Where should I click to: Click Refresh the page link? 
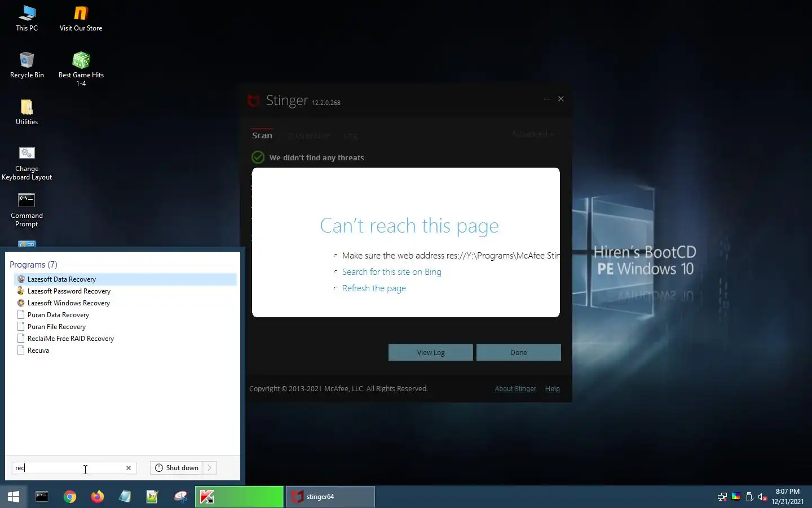(x=374, y=288)
